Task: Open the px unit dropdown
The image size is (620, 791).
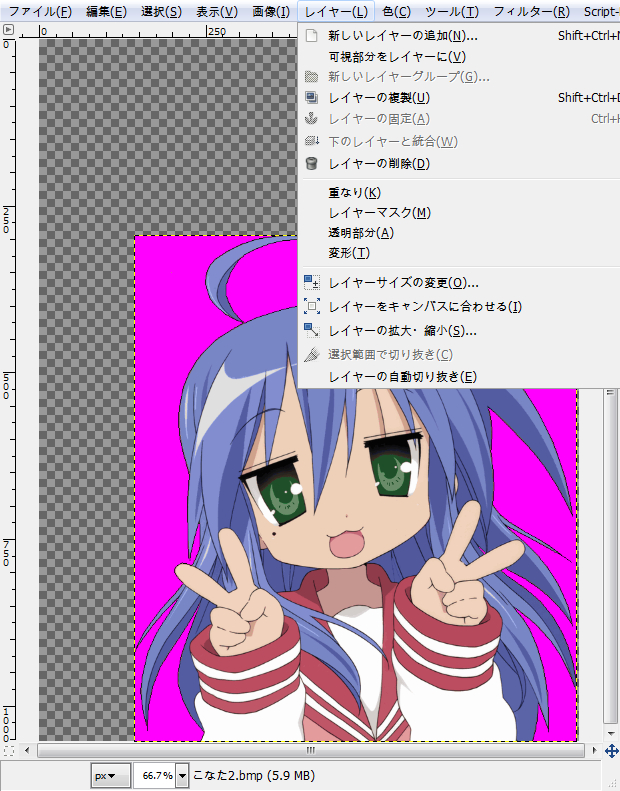Action: [x=110, y=775]
